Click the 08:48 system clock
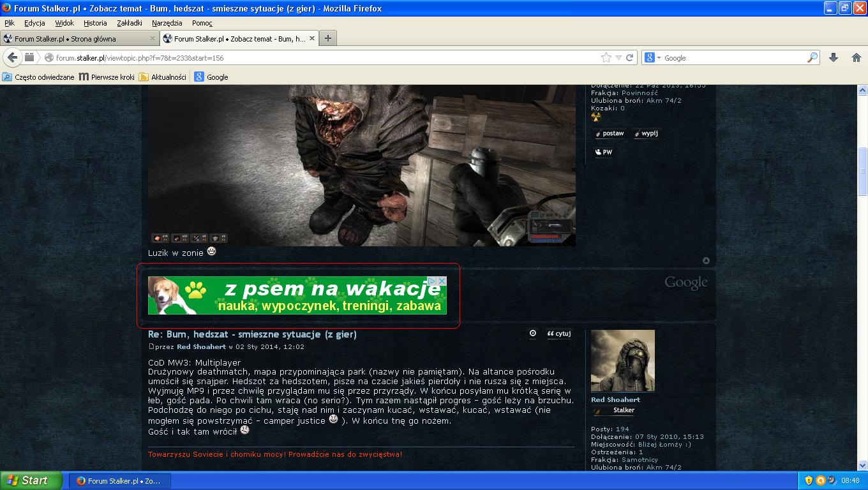 [851, 481]
